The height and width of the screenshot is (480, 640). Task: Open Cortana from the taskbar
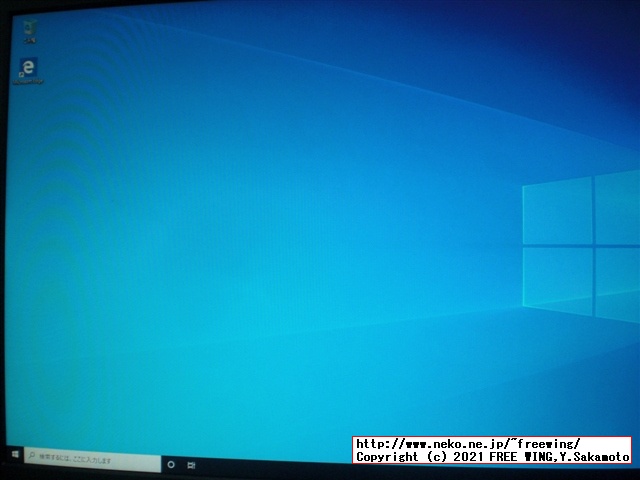(171, 464)
